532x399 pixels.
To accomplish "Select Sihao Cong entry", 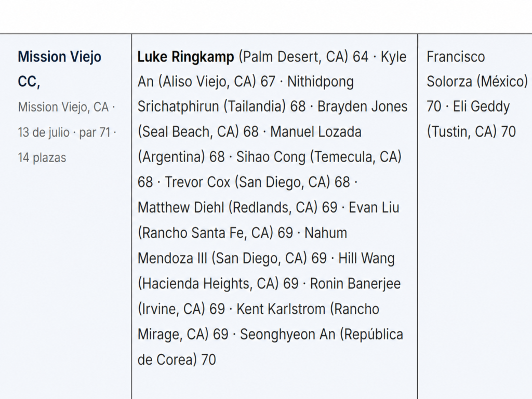I will tap(271, 157).
